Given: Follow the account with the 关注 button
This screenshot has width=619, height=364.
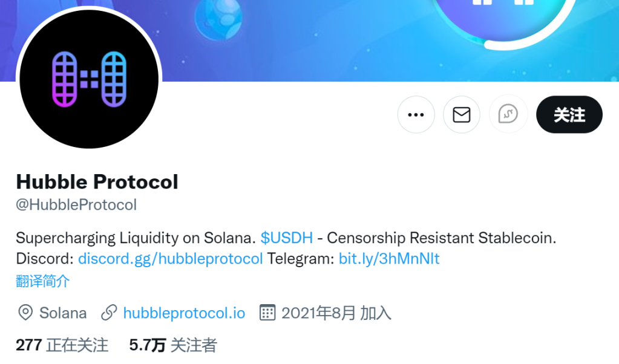Looking at the screenshot, I should click(569, 115).
